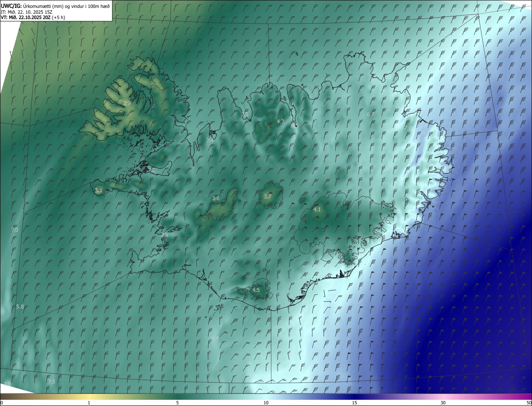Image resolution: width=532 pixels, height=406 pixels.
Task: Click the 7.2 value label on the map
Action: pos(151,170)
